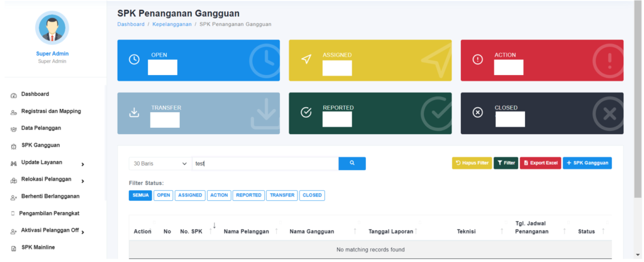Sort by Tgl. Jadwal Penanganan column
The image size is (644, 262).
pos(532,227)
